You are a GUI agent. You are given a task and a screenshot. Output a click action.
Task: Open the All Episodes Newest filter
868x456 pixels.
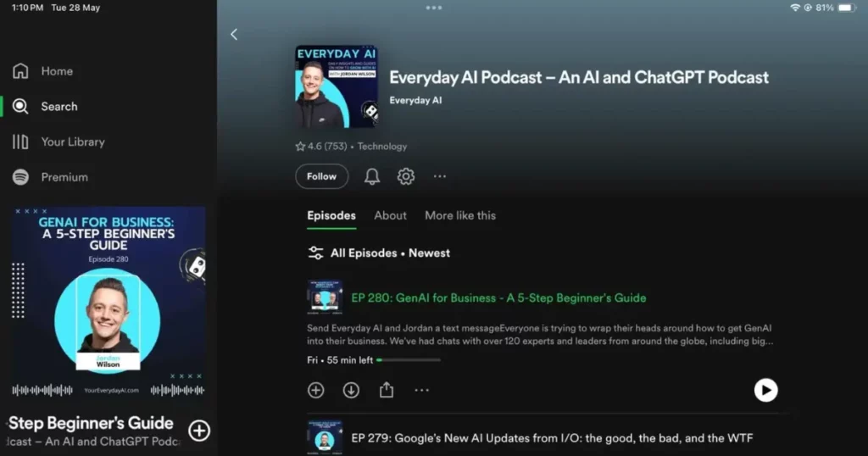point(379,253)
